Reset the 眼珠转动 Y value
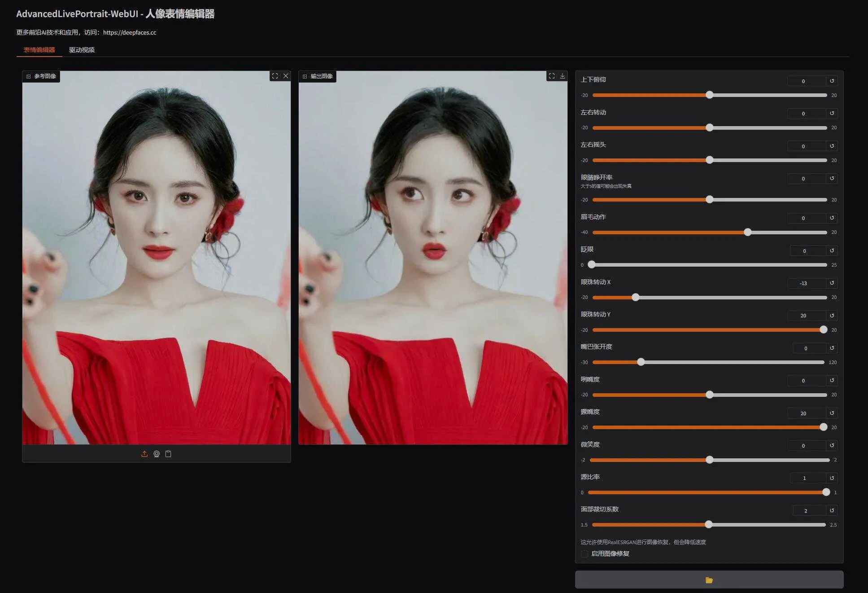Image resolution: width=868 pixels, height=593 pixels. pyautogui.click(x=832, y=316)
